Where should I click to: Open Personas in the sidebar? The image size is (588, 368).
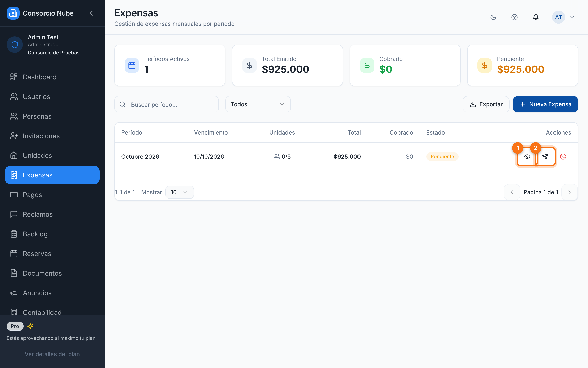pos(52,116)
